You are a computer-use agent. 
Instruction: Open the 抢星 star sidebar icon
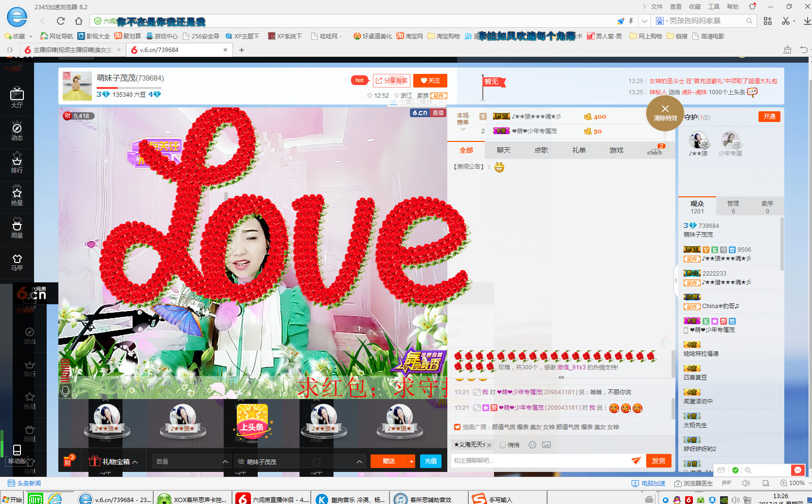[x=17, y=196]
